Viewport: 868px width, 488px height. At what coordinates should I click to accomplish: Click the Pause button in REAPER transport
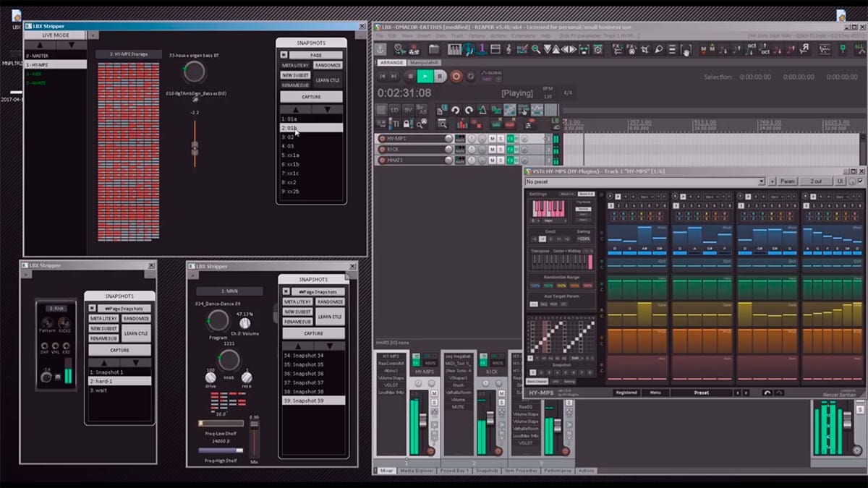click(440, 76)
